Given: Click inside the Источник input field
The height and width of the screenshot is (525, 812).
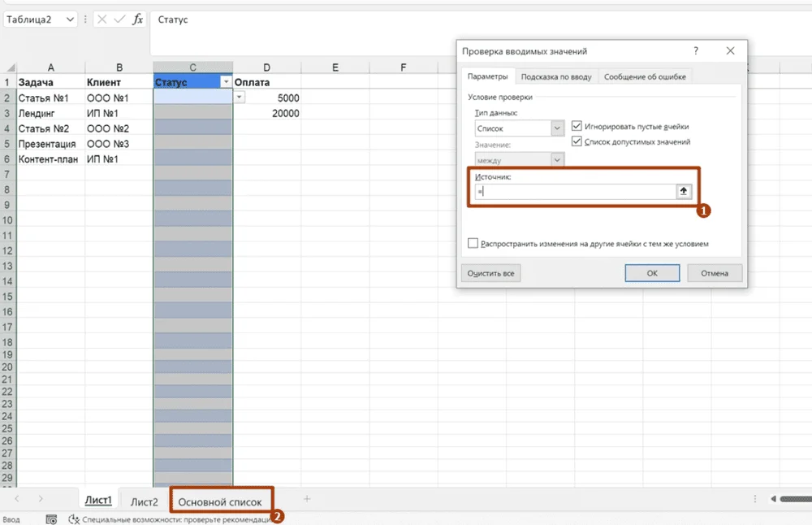Looking at the screenshot, I should pyautogui.click(x=572, y=192).
